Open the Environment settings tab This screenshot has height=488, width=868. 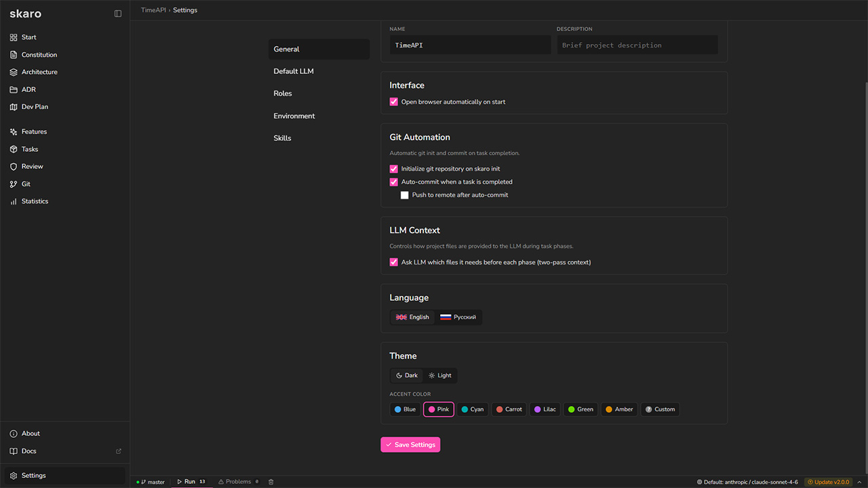294,116
